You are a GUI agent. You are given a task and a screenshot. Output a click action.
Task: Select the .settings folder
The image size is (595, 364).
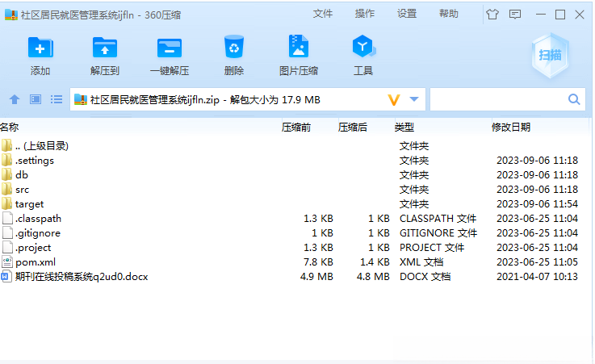[x=296, y=161]
